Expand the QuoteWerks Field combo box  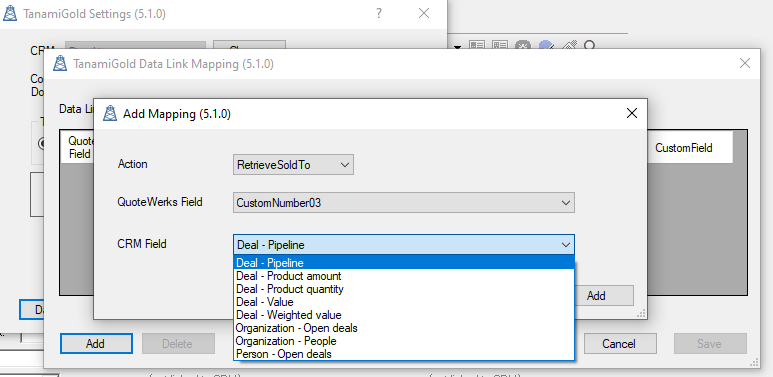point(404,203)
